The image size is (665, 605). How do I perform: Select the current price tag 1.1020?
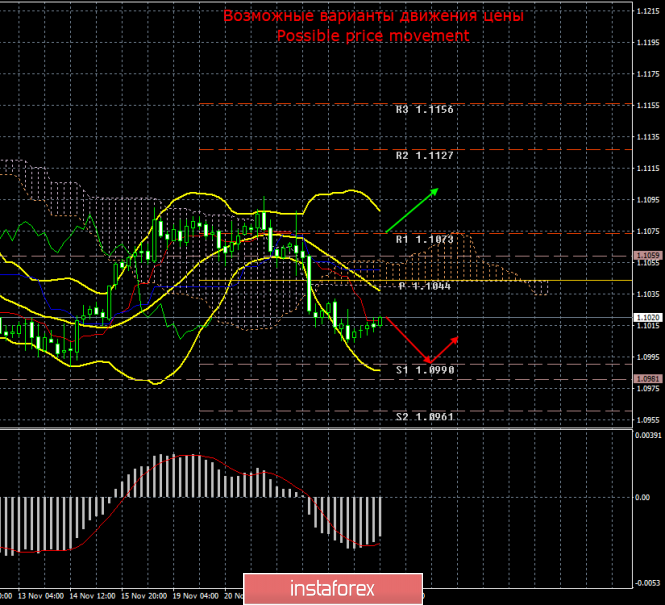coord(648,317)
